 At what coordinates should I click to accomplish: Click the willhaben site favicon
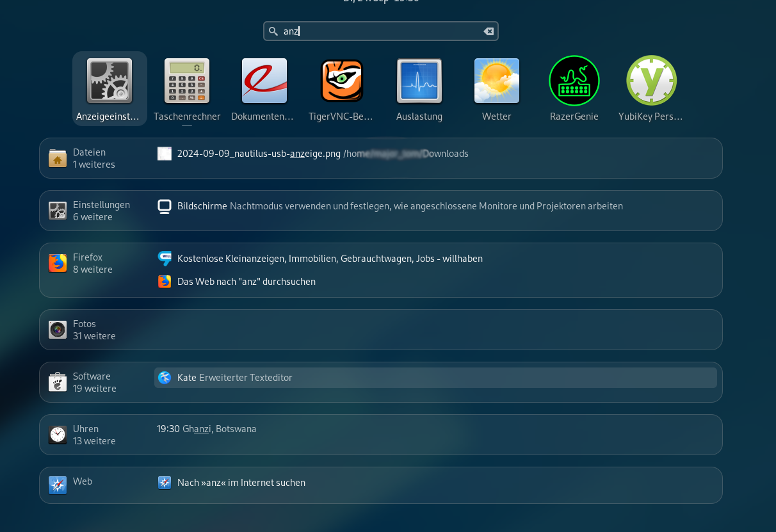pyautogui.click(x=165, y=259)
